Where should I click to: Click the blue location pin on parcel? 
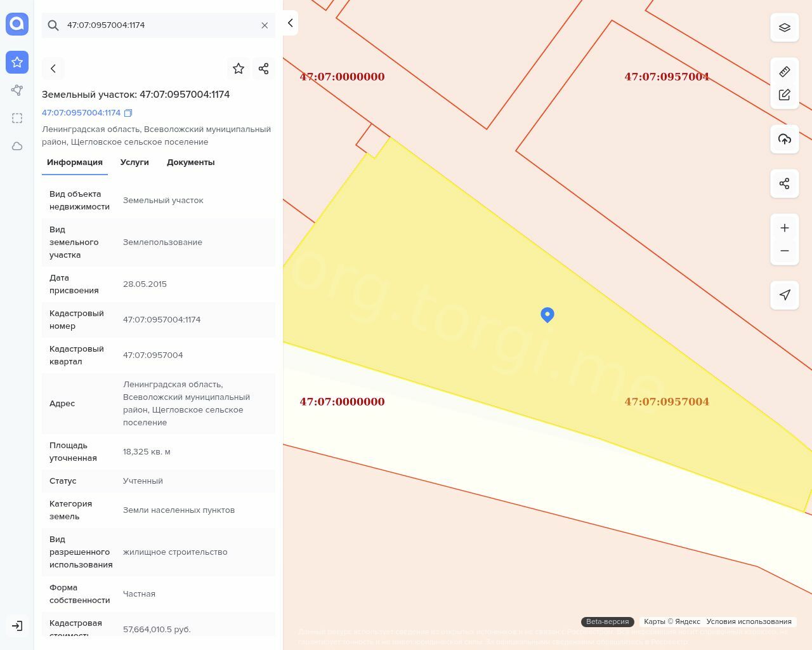[547, 314]
